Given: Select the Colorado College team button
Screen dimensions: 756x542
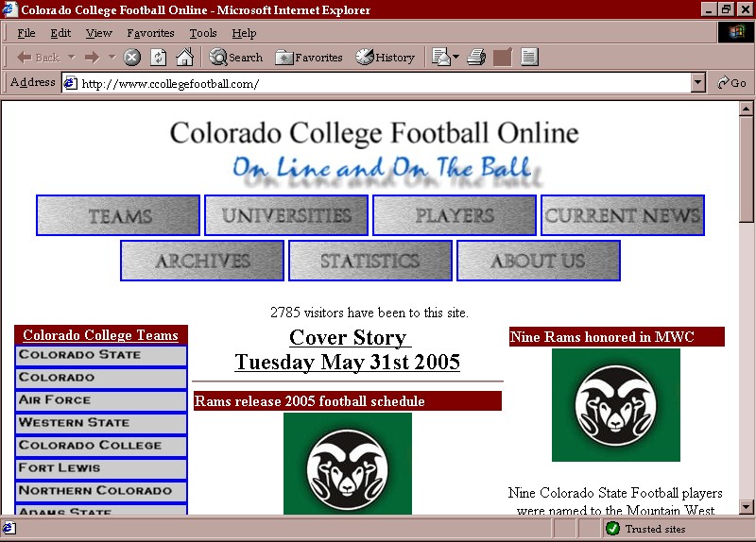Looking at the screenshot, I should coord(101,446).
